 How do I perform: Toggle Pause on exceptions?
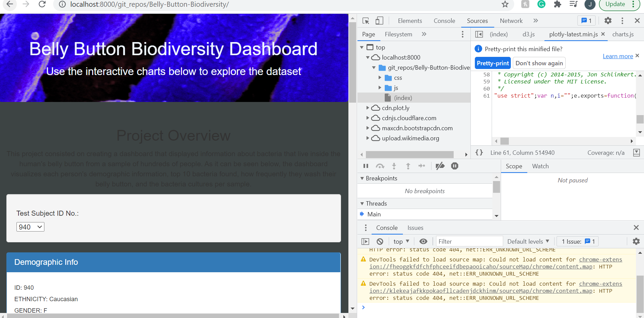coord(455,166)
